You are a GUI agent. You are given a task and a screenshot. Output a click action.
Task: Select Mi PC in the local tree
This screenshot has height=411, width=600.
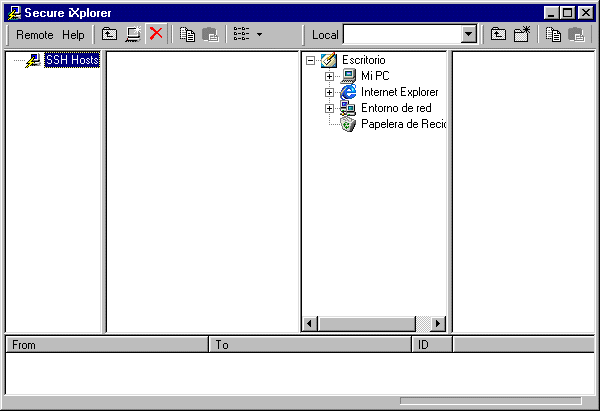coord(375,76)
